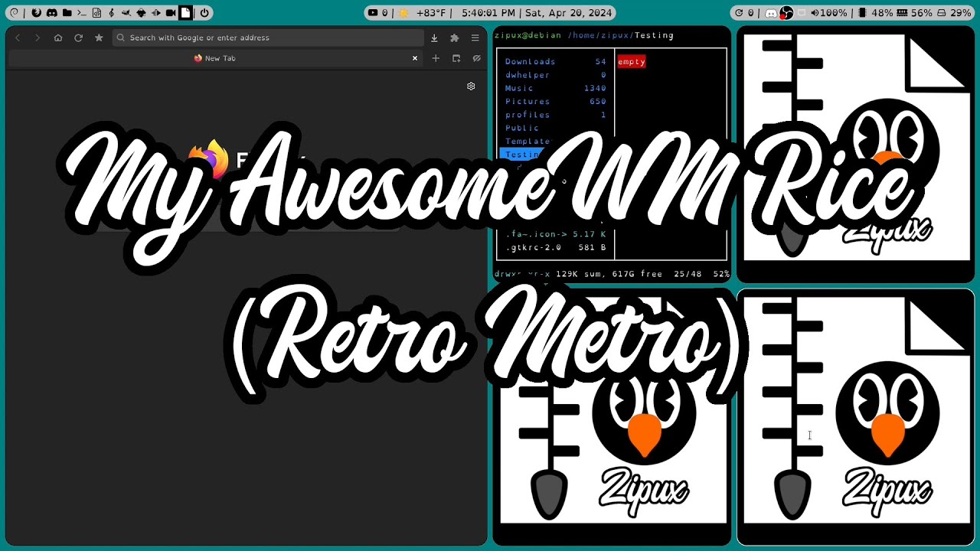Click the browser Home button
980x551 pixels.
[x=58, y=37]
